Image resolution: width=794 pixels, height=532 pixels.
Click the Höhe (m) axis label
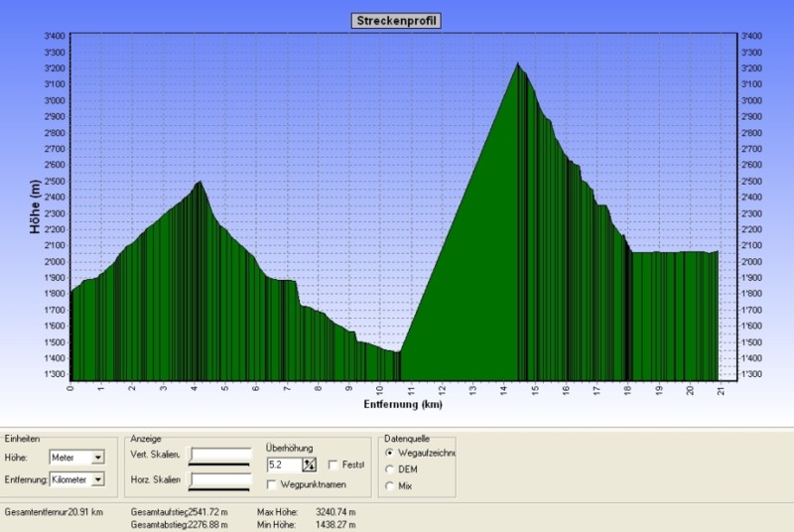pos(35,206)
